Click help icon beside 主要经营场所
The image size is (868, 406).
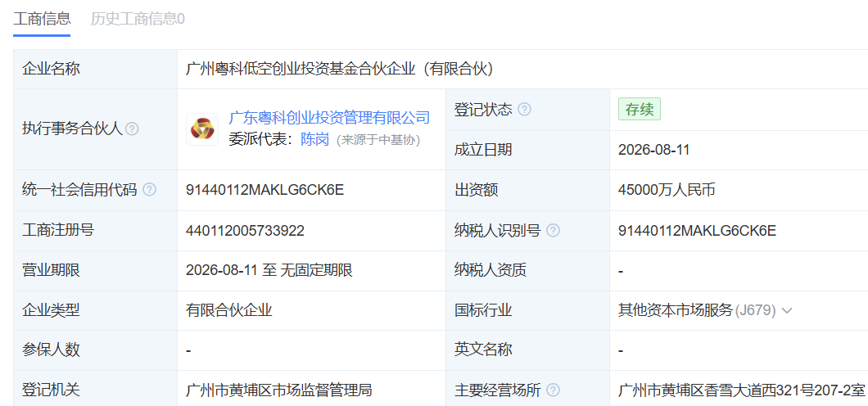tap(553, 390)
